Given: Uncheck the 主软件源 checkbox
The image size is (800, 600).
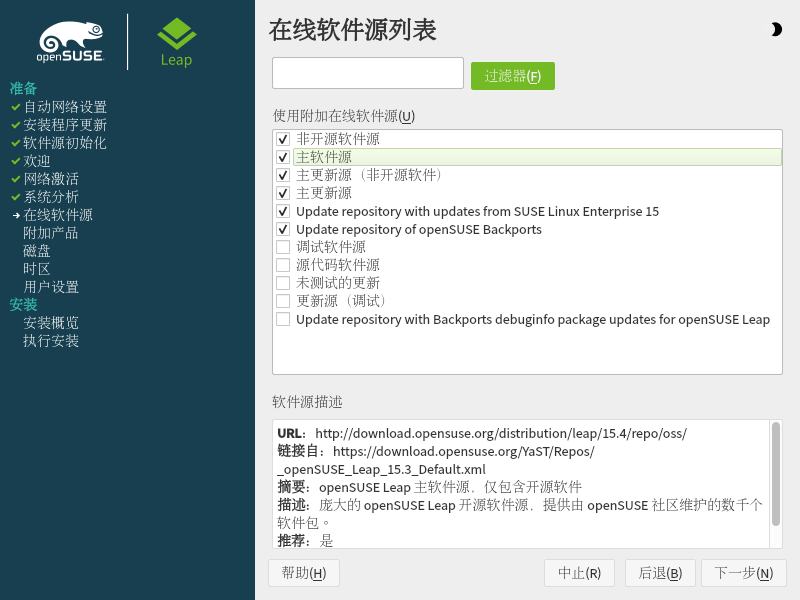Looking at the screenshot, I should point(283,158).
